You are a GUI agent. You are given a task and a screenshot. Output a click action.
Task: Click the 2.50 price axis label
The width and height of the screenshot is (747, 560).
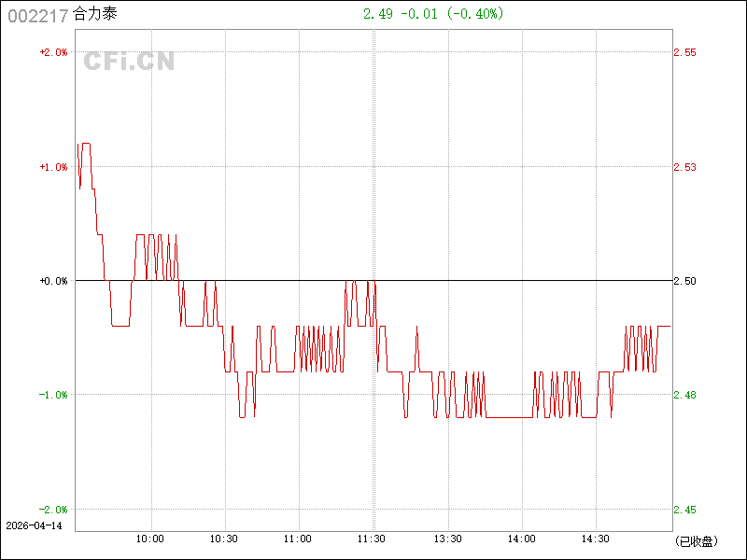(x=684, y=281)
